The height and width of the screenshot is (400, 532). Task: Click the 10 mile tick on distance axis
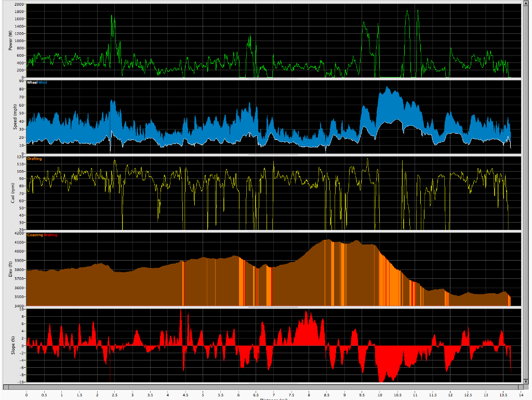click(x=380, y=395)
